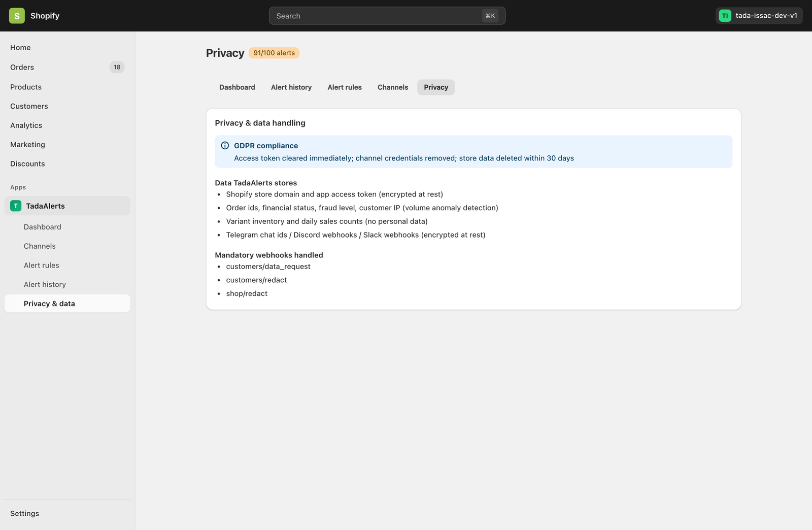Click the customers/data_request list item

(268, 267)
